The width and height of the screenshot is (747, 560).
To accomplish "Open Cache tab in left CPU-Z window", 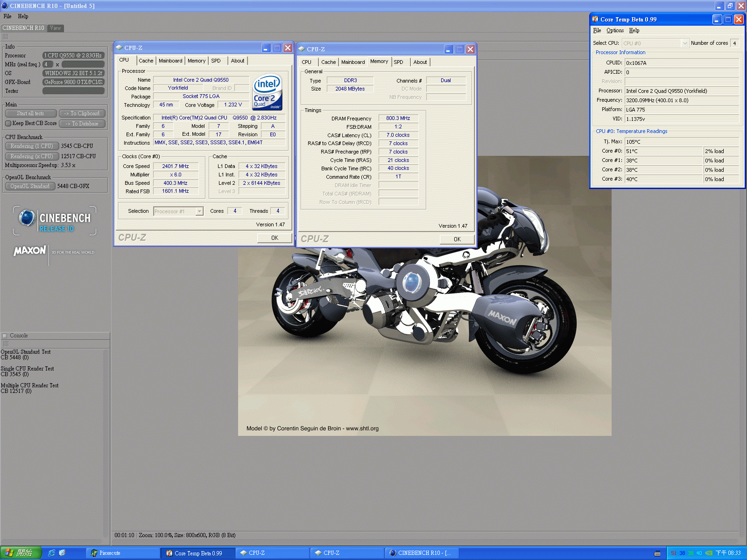I will coord(146,61).
